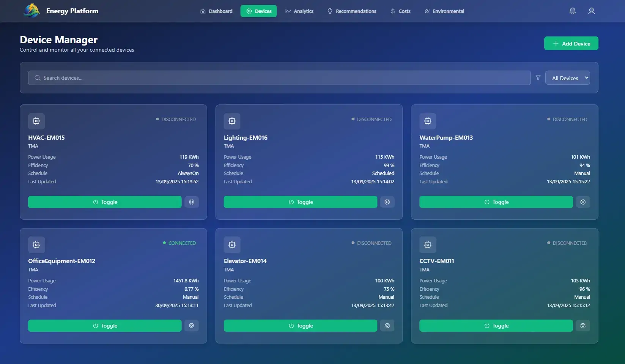625x364 pixels.
Task: Open the notifications bell icon
Action: [572, 11]
